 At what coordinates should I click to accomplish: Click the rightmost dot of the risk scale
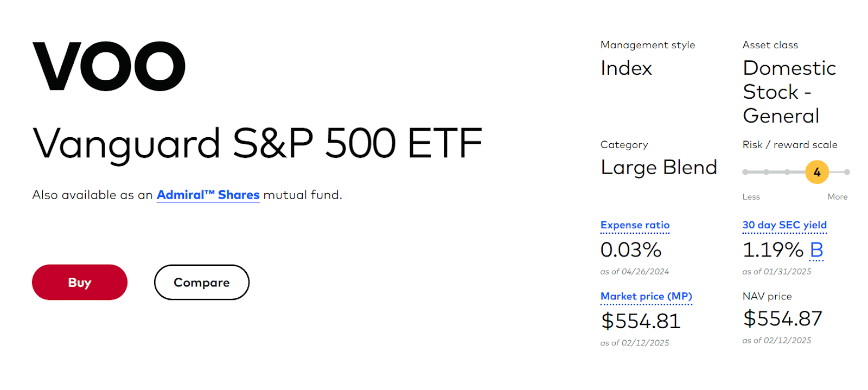point(846,171)
